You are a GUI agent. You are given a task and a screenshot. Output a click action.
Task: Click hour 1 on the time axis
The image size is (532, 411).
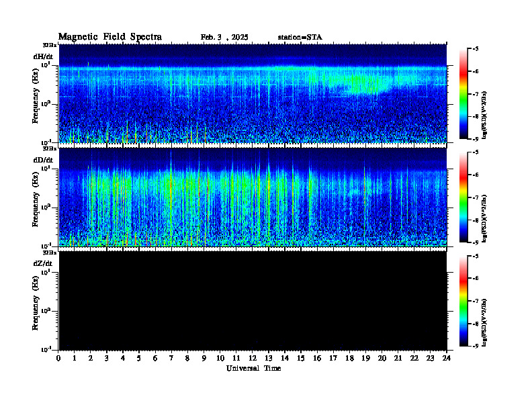[x=75, y=358]
